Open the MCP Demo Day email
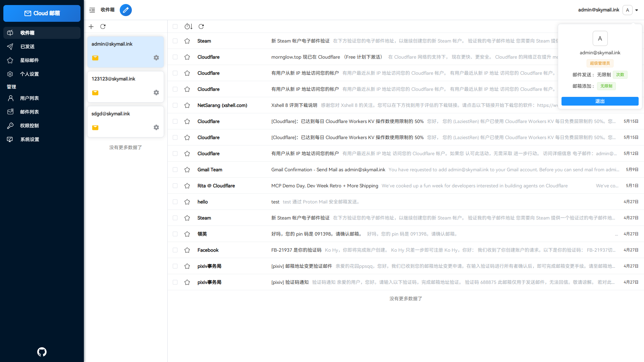The image size is (644, 362). click(325, 186)
